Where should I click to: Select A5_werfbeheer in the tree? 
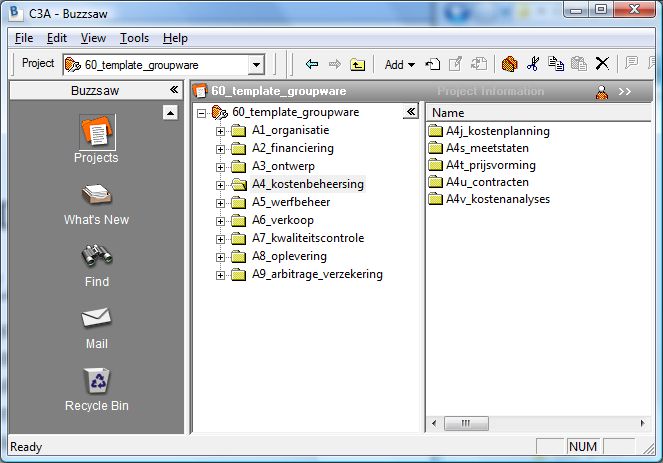pos(291,202)
